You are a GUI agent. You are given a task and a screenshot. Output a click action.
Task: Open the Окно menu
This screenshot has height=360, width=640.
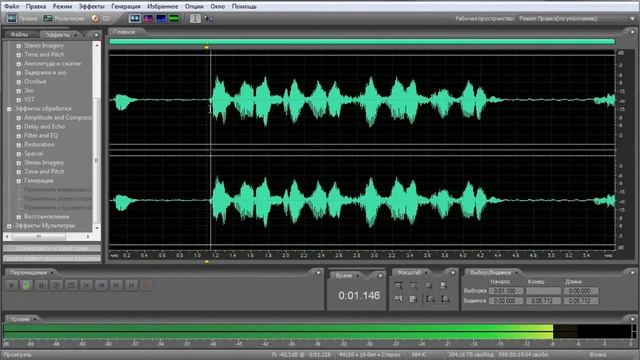218,7
